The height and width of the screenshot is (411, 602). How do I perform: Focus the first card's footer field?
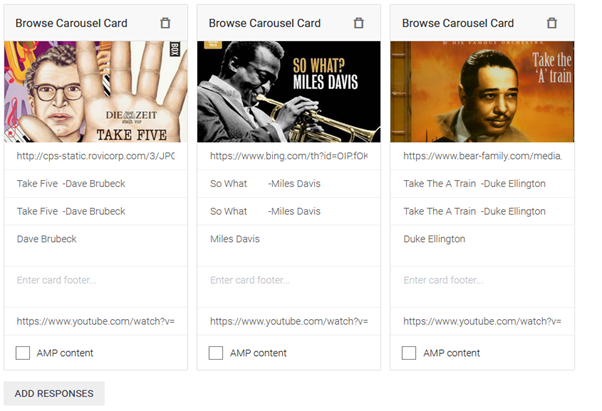pos(96,287)
